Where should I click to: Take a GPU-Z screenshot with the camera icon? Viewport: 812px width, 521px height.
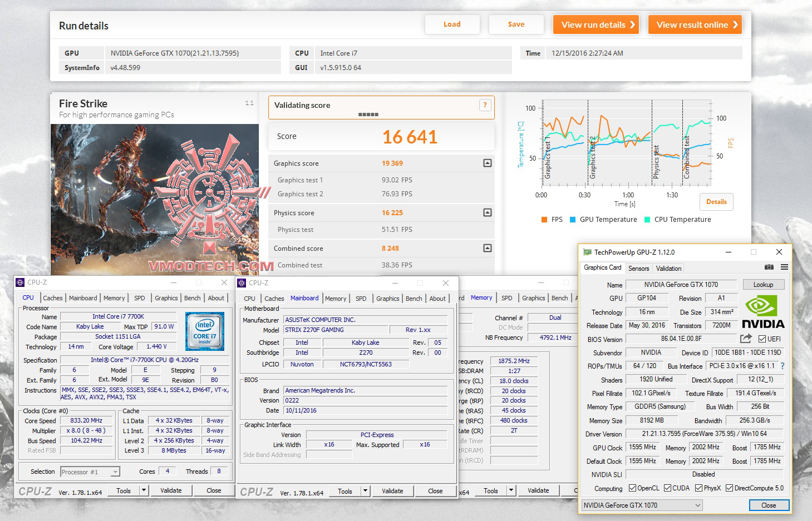(769, 267)
